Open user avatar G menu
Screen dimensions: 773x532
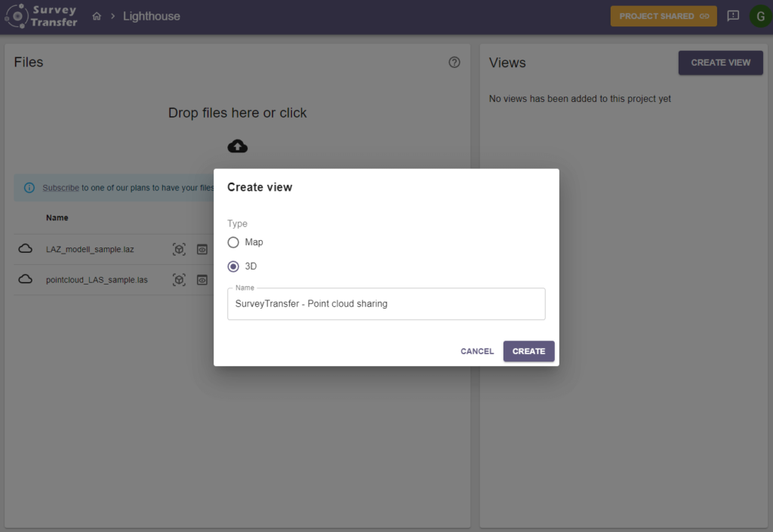759,16
